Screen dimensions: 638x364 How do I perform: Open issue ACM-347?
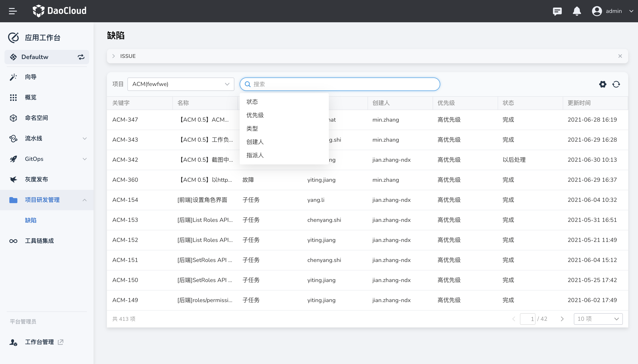(x=125, y=120)
